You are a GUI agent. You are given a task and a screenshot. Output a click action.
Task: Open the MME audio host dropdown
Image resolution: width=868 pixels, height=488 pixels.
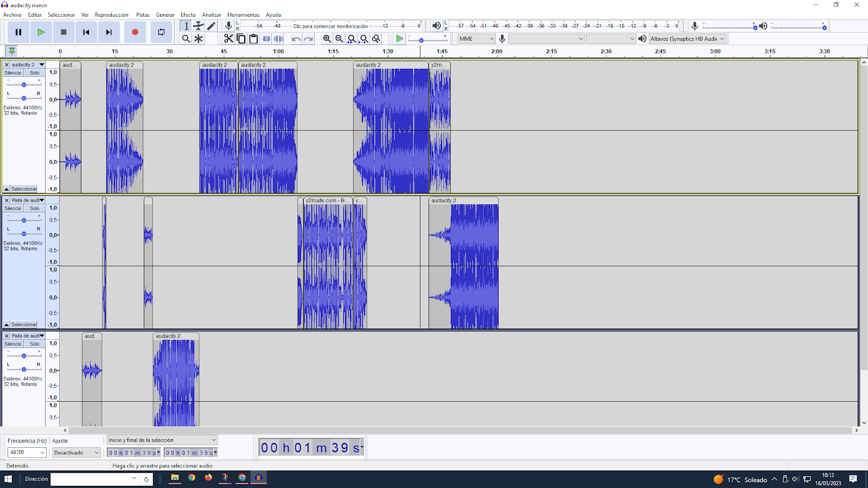476,38
